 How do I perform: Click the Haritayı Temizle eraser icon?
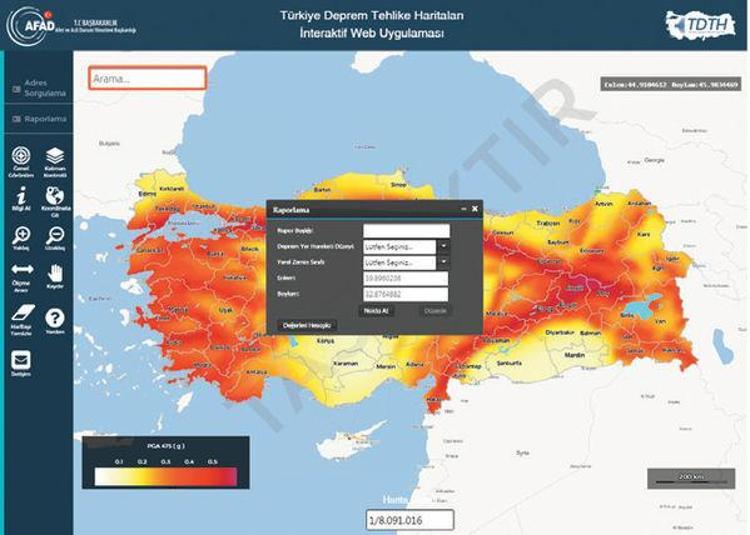pyautogui.click(x=20, y=312)
